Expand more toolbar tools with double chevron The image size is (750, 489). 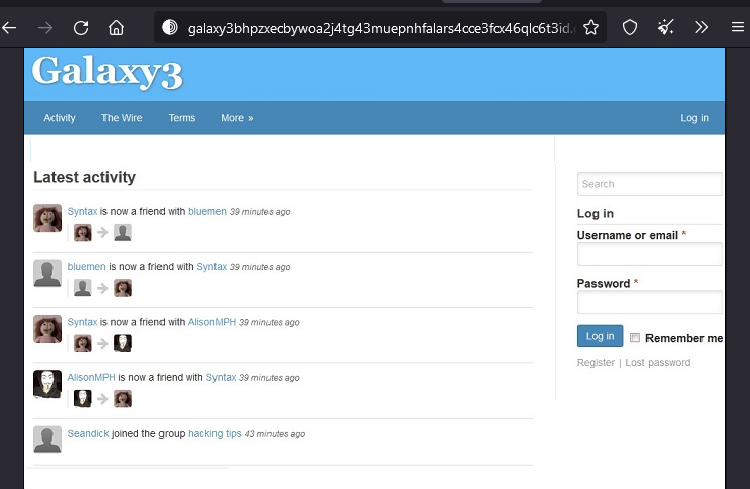(x=701, y=28)
